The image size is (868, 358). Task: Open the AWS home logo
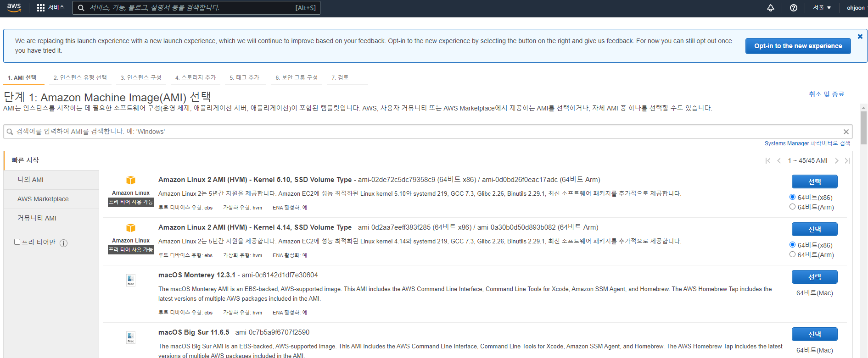click(x=14, y=8)
